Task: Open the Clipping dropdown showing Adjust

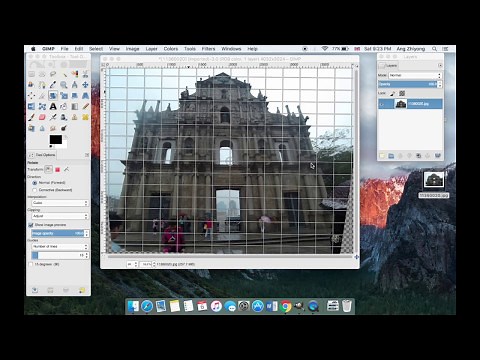Action: [x=60, y=216]
